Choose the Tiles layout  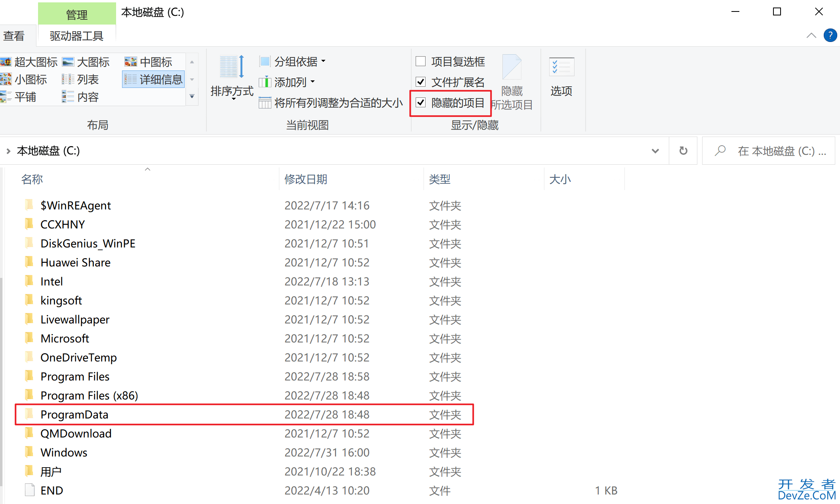tap(19, 97)
